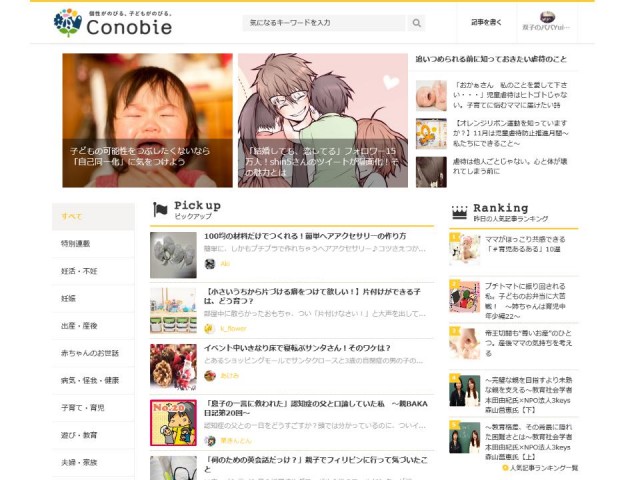The image size is (640, 480).
Task: Click the ranking 4 thumbnail
Action: [464, 390]
